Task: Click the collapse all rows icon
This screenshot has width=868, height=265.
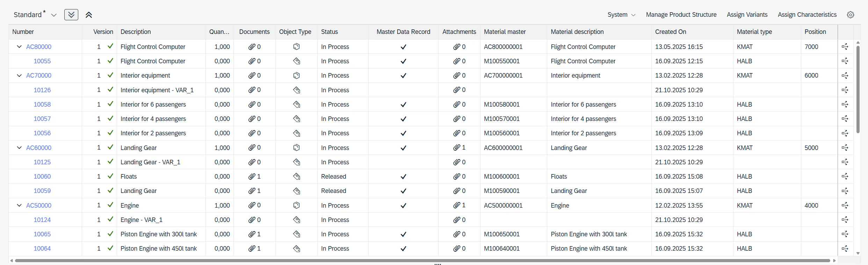Action: click(89, 15)
